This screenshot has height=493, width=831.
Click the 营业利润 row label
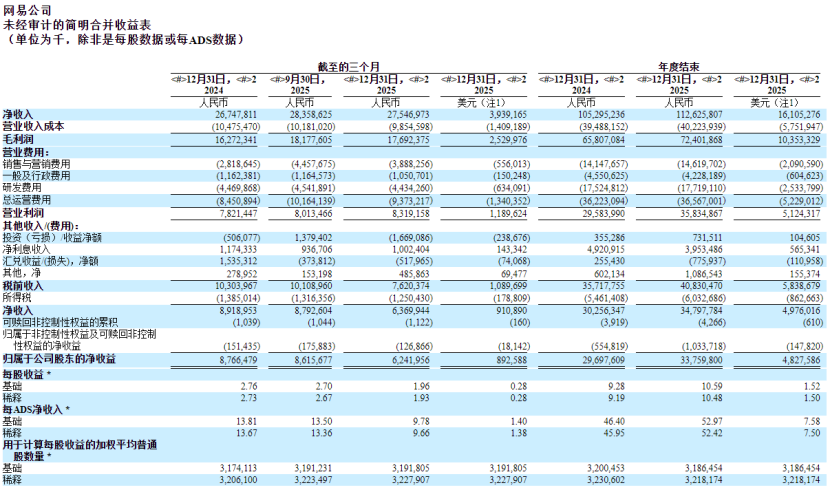[x=22, y=210]
